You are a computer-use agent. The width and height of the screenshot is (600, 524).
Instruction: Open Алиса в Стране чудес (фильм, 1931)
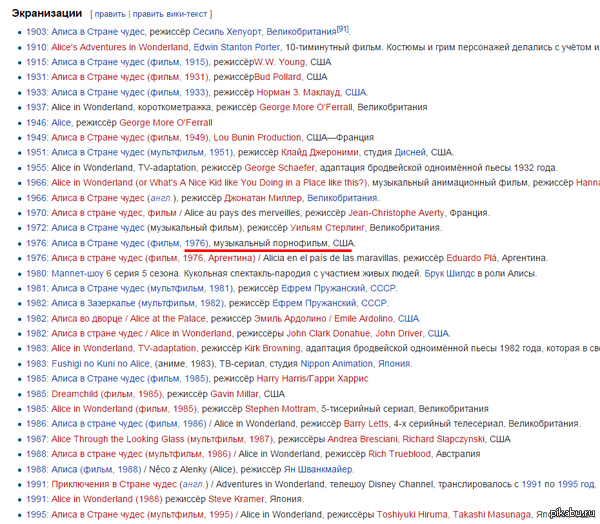pos(130,77)
